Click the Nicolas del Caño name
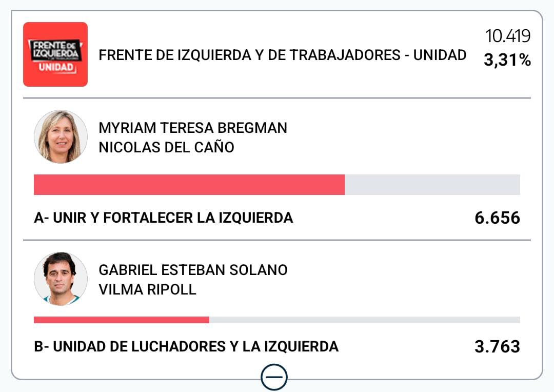Image resolution: width=554 pixels, height=392 pixels. [166, 148]
